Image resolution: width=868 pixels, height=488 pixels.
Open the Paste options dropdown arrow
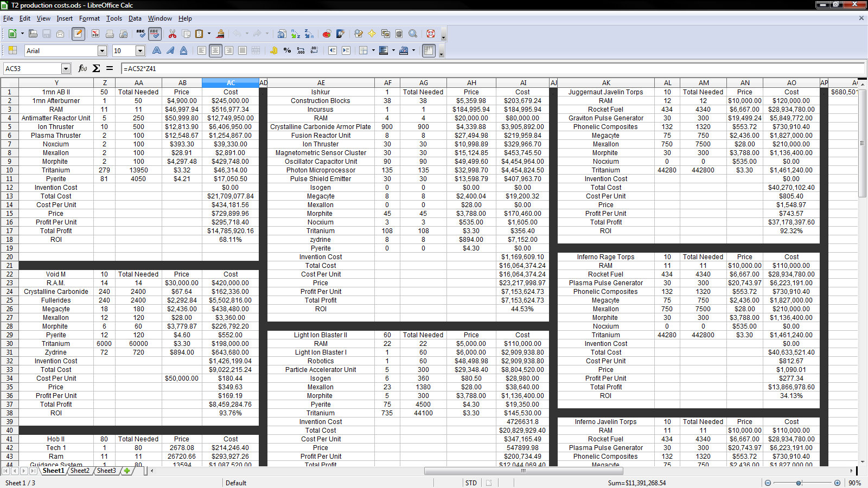[x=209, y=34]
